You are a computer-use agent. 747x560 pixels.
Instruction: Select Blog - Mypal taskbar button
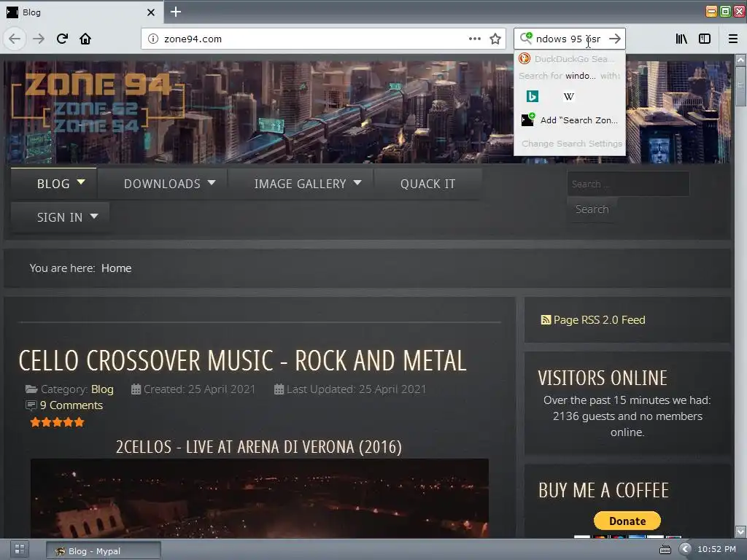(x=104, y=551)
